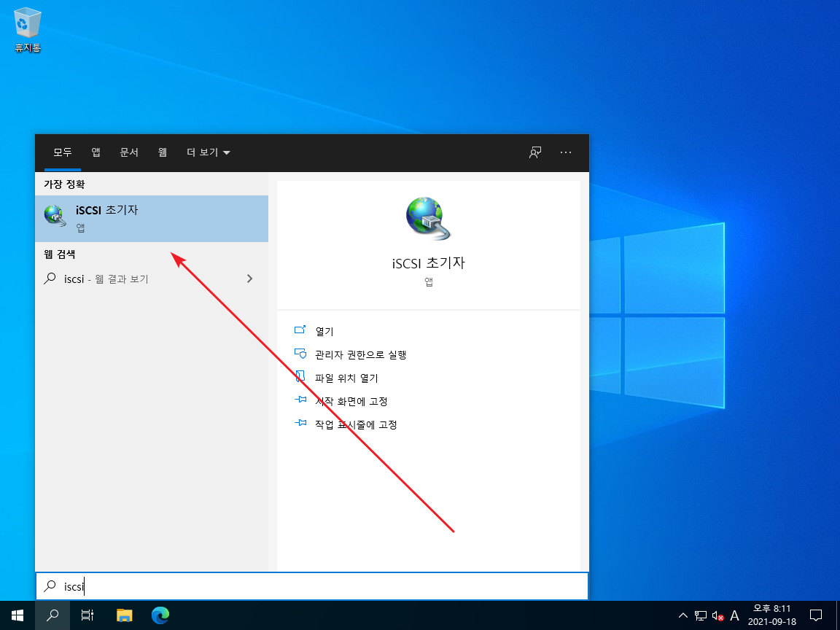Screen dimensions: 840x630
Task: Click the 열기 open-window icon
Action: [300, 330]
